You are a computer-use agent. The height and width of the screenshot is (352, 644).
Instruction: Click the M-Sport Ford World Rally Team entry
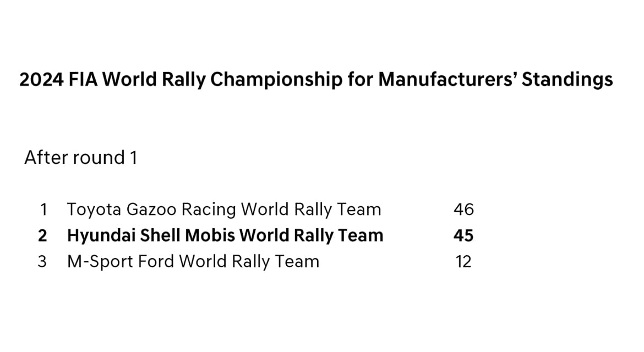pos(193,261)
